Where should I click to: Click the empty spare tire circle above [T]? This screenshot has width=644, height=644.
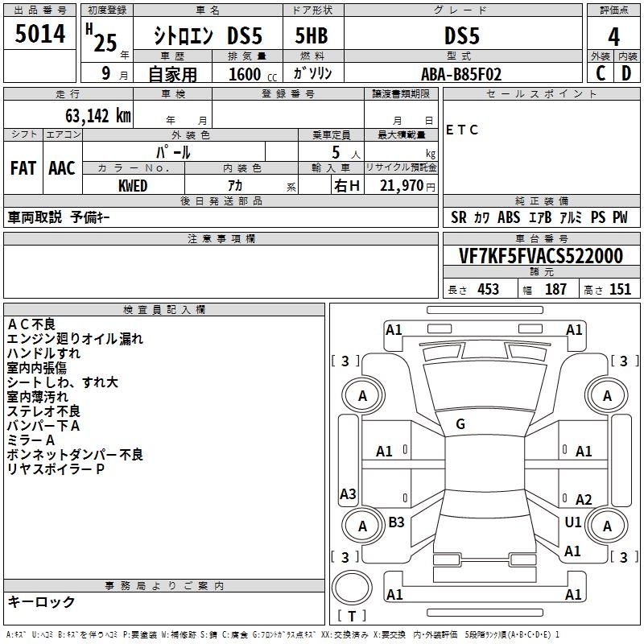(352, 588)
